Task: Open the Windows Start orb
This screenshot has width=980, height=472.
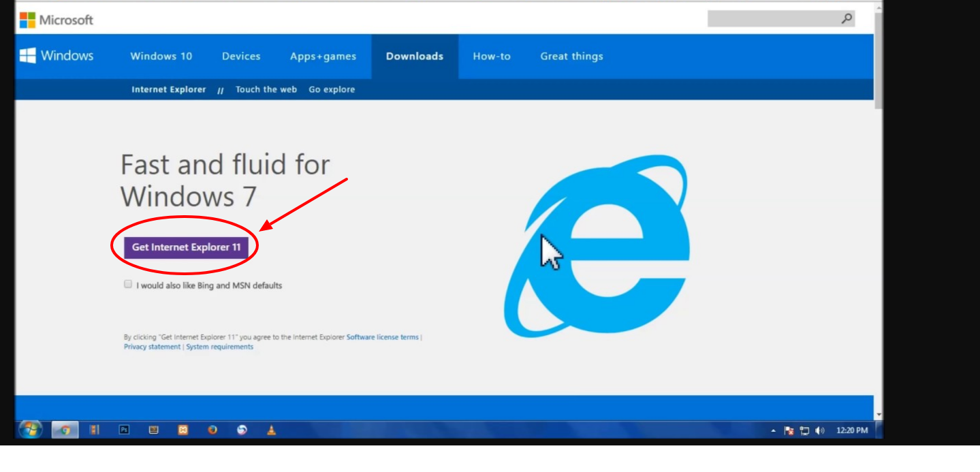Action: (x=31, y=430)
